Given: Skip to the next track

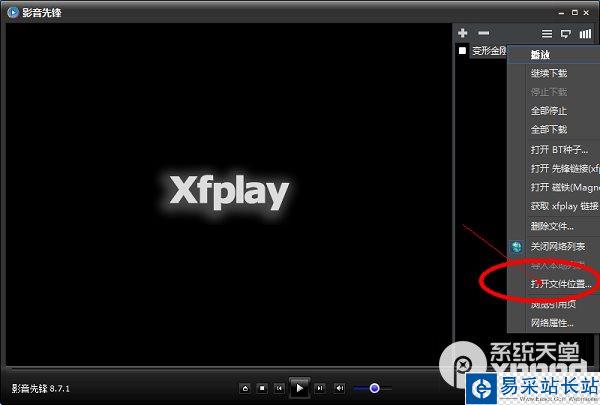Looking at the screenshot, I should pyautogui.click(x=320, y=389).
